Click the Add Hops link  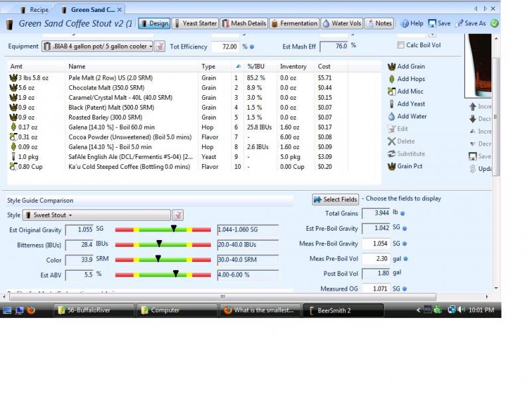click(411, 79)
